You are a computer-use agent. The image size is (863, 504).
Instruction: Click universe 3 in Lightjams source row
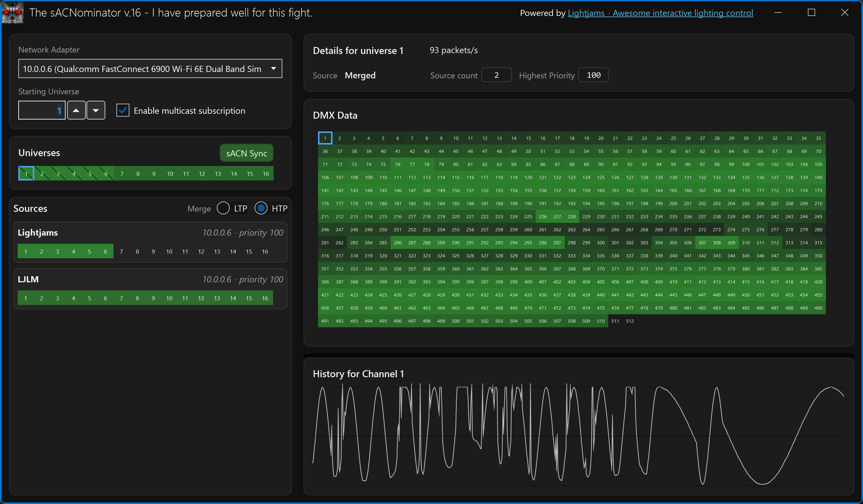pos(57,251)
